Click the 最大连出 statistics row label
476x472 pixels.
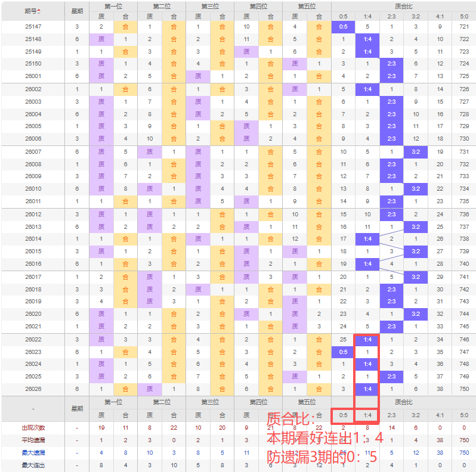(33, 465)
